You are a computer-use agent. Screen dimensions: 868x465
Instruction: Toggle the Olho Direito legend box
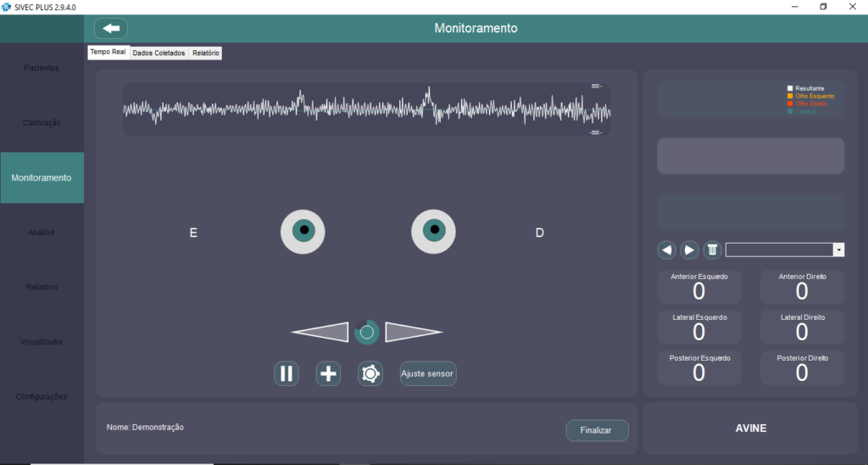coord(790,104)
